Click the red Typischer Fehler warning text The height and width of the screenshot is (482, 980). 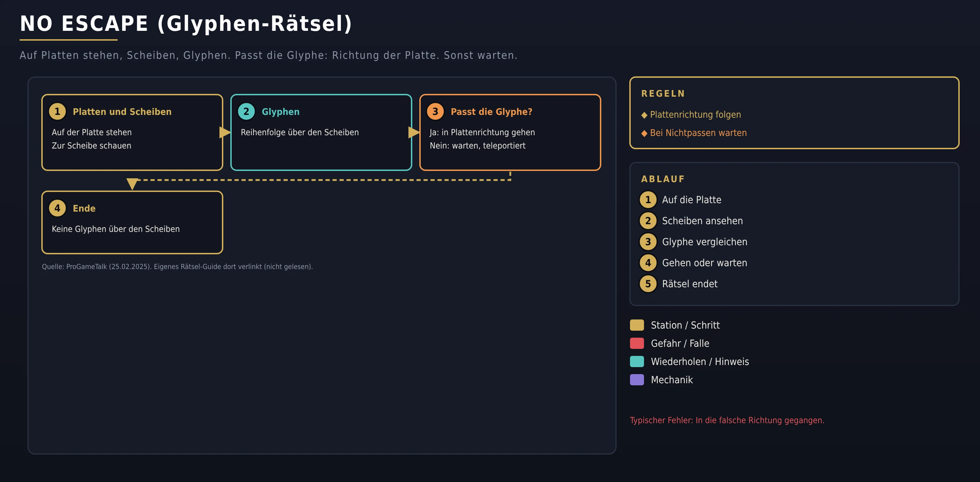coord(727,420)
